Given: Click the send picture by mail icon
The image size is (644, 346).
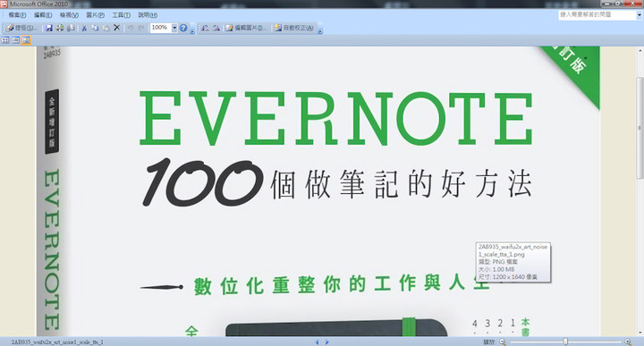Looking at the screenshot, I should tap(71, 28).
